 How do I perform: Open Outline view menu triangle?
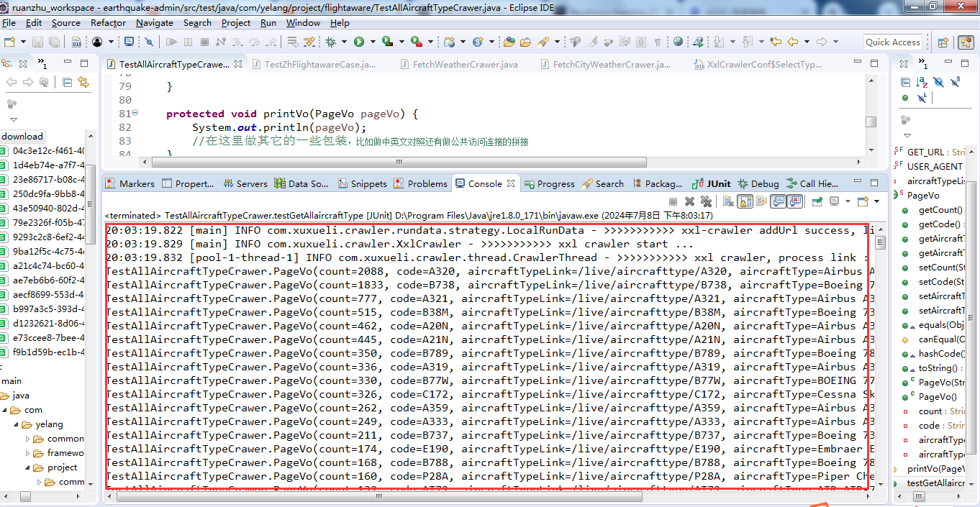907,135
